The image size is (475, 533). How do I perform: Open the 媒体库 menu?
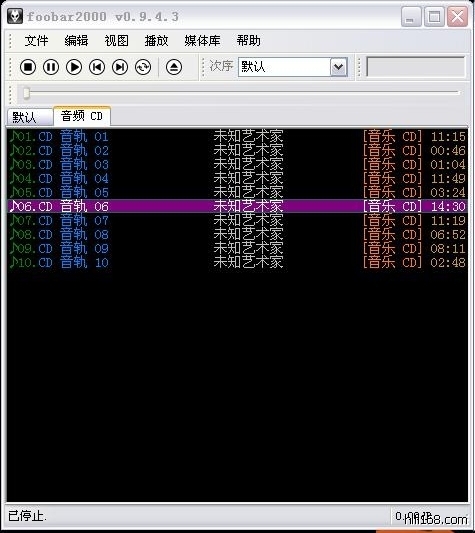tap(203, 41)
